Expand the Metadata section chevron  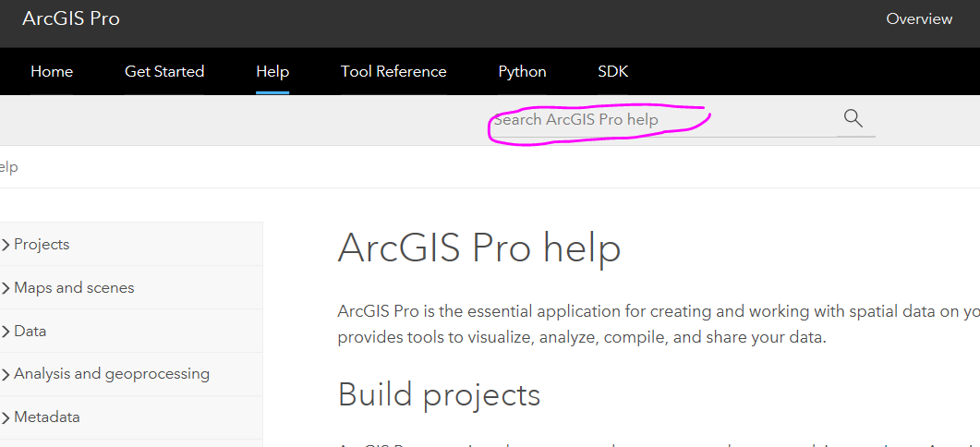(x=6, y=417)
